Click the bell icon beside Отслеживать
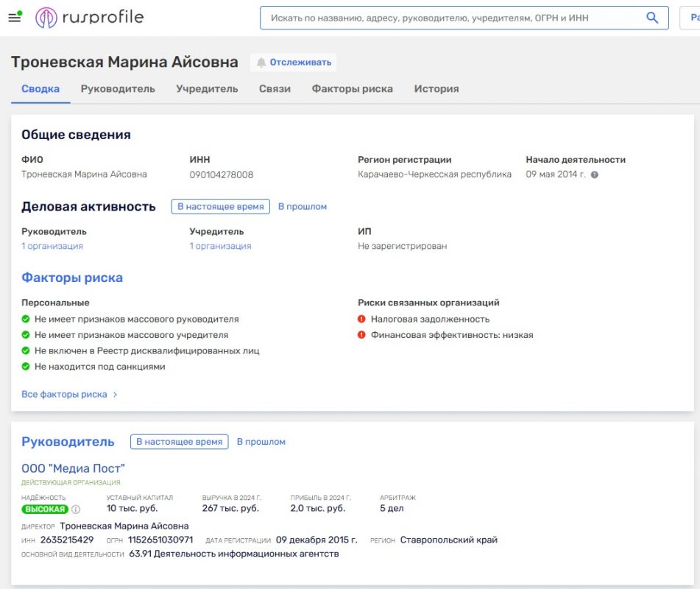Screen dimensions: 700x589 click(x=261, y=63)
